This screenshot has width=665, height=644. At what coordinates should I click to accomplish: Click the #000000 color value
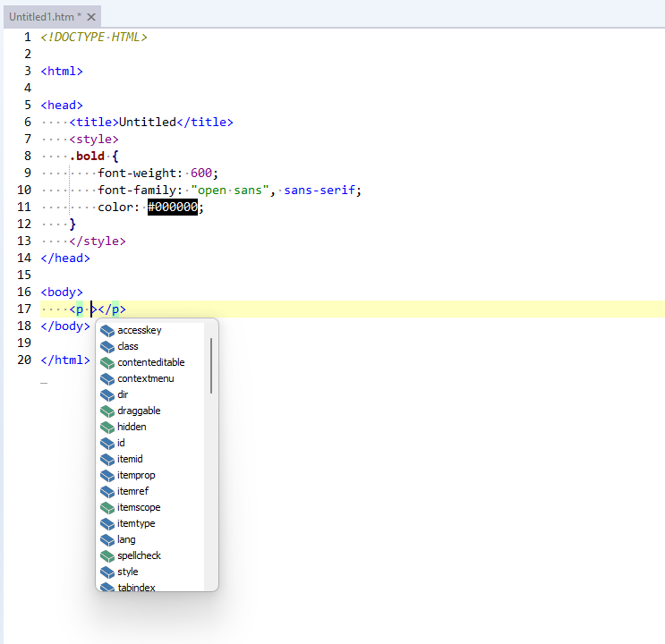point(172,208)
